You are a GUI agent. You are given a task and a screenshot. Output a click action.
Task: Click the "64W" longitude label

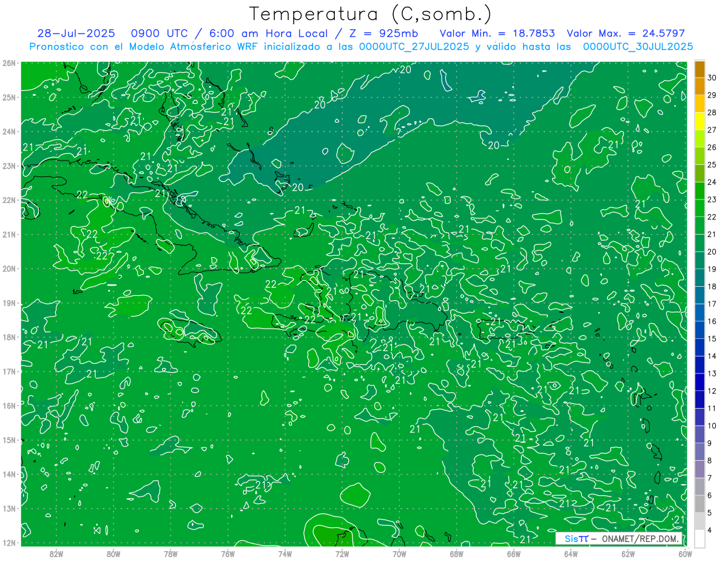click(x=571, y=554)
